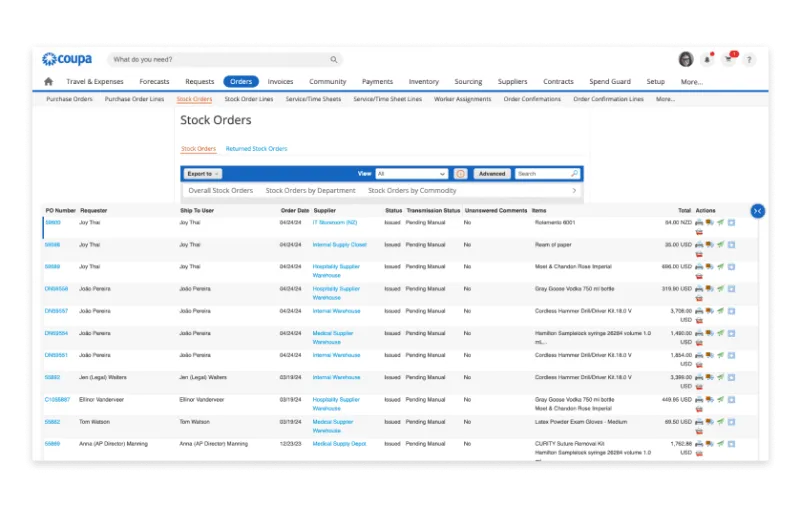
Task: Click the magnifier in the top search bar
Action: click(334, 60)
